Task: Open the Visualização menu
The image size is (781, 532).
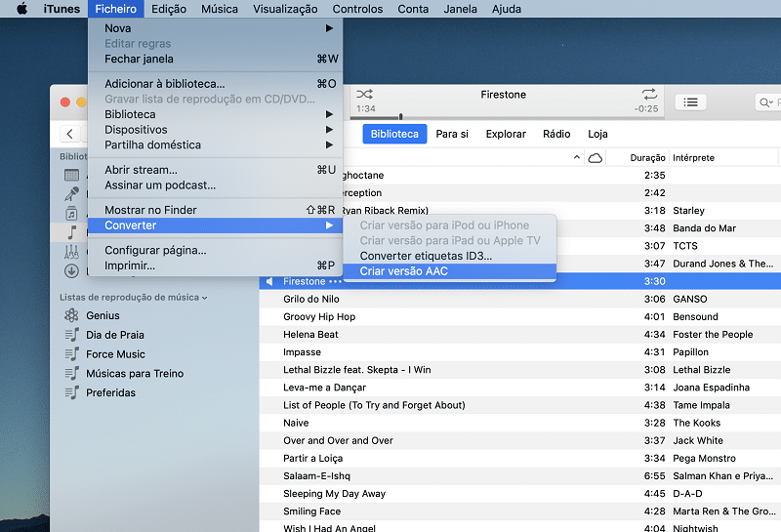Action: click(x=285, y=9)
